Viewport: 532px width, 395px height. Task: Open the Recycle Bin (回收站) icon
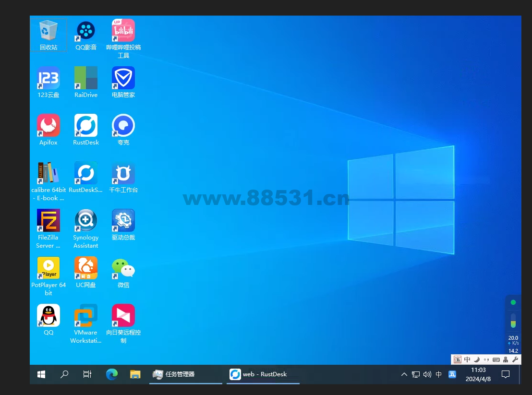[x=48, y=35]
